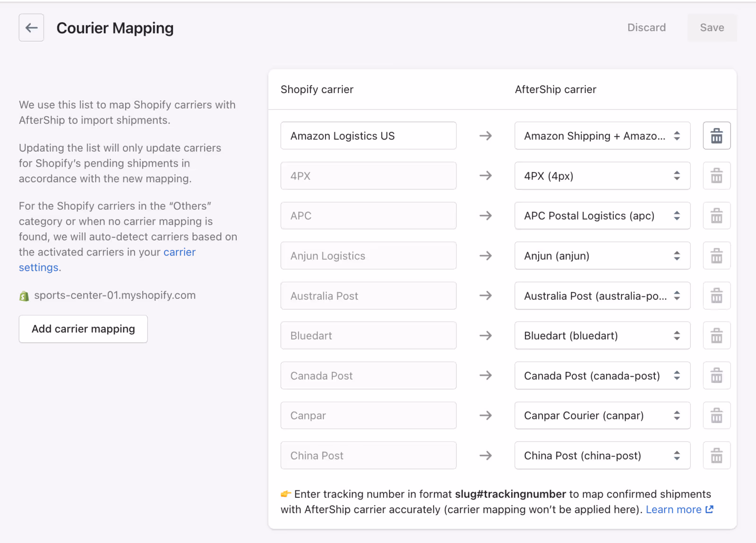Viewport: 756px width, 543px height.
Task: Click the Amazon Logistics US input field
Action: point(369,136)
